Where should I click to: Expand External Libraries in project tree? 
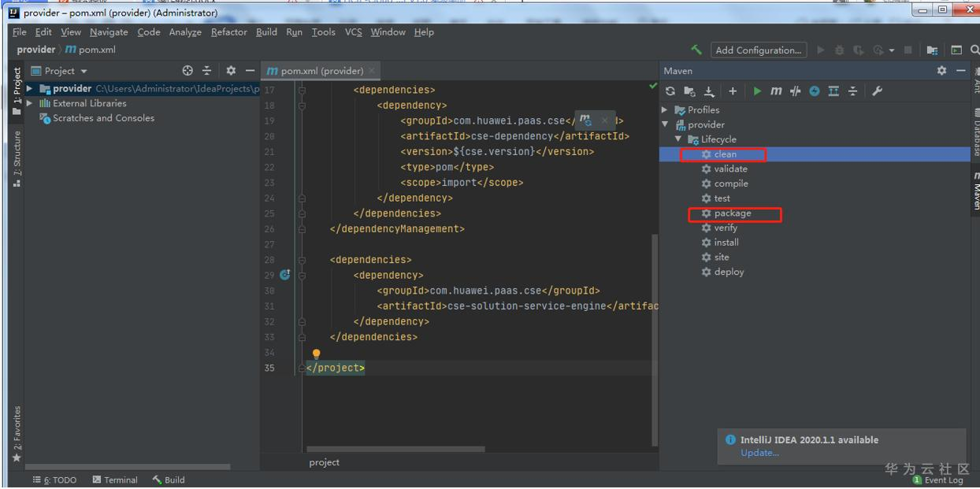click(x=30, y=103)
